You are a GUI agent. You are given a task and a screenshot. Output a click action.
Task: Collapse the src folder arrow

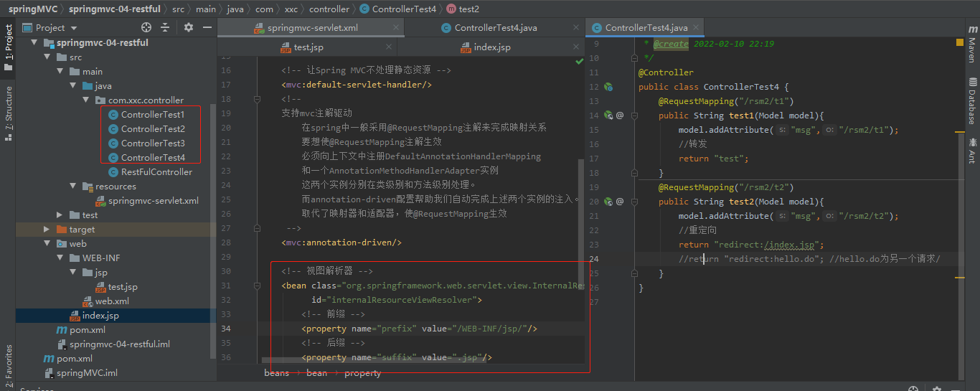[47, 57]
